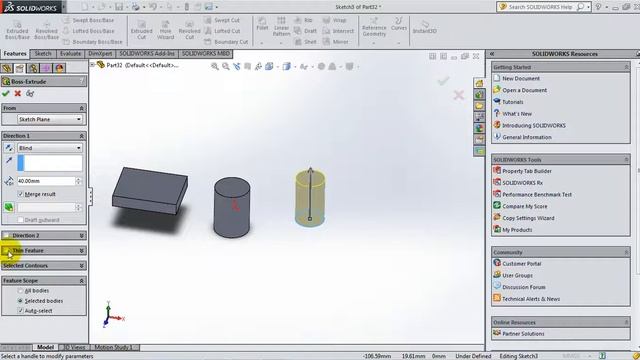Expand Selected Contours section
The width and height of the screenshot is (640, 360).
81,266
